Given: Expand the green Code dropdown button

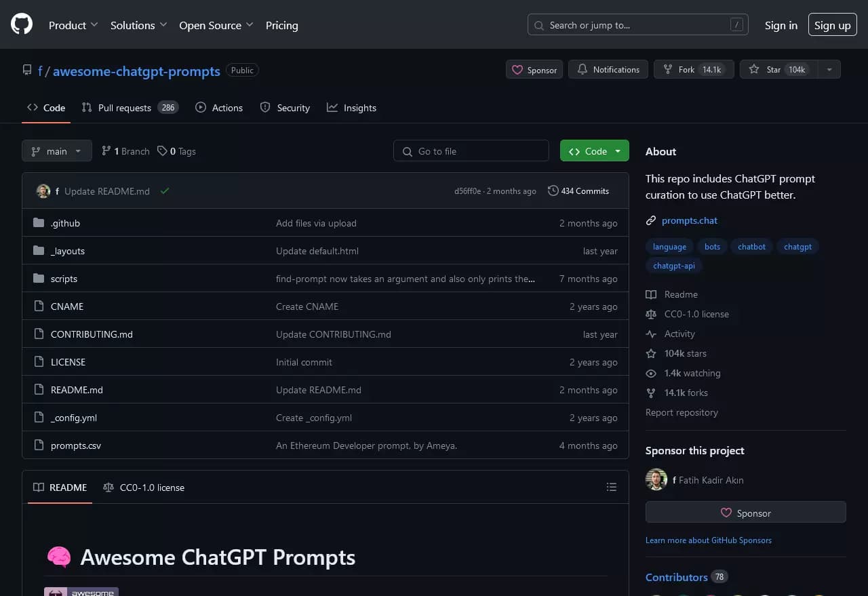Looking at the screenshot, I should 595,151.
